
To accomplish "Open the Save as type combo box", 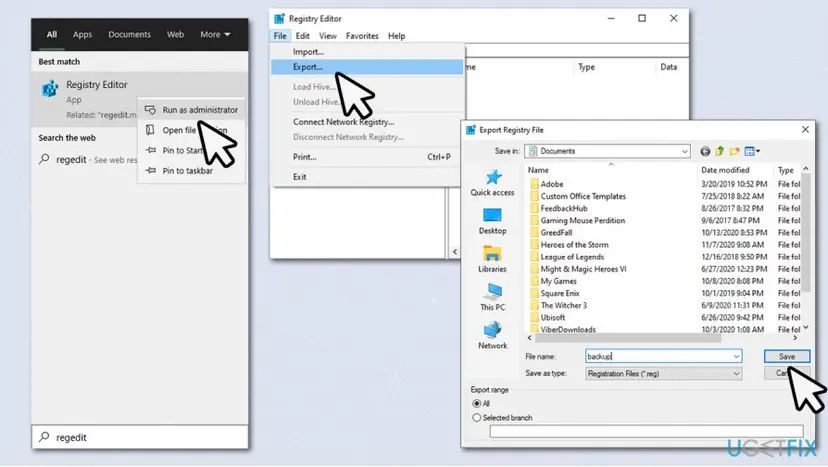I will (663, 373).
